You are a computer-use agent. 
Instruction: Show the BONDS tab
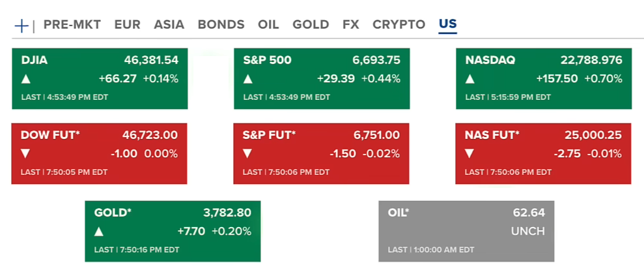(x=221, y=25)
